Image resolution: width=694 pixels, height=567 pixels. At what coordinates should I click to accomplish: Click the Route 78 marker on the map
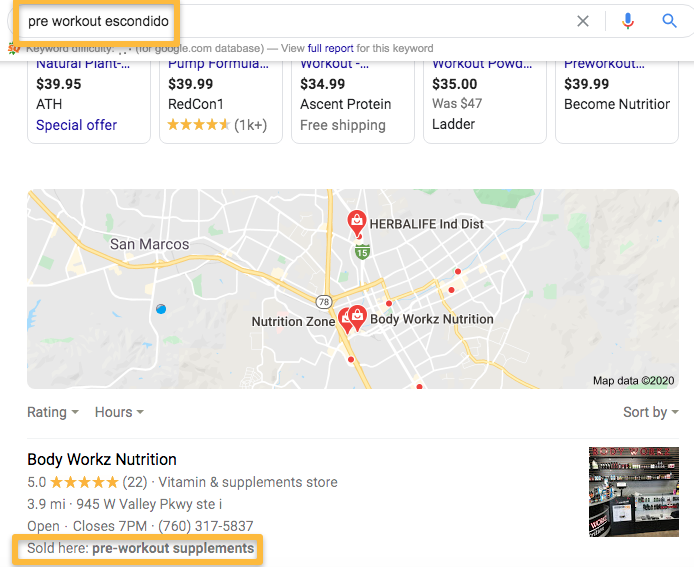[324, 302]
